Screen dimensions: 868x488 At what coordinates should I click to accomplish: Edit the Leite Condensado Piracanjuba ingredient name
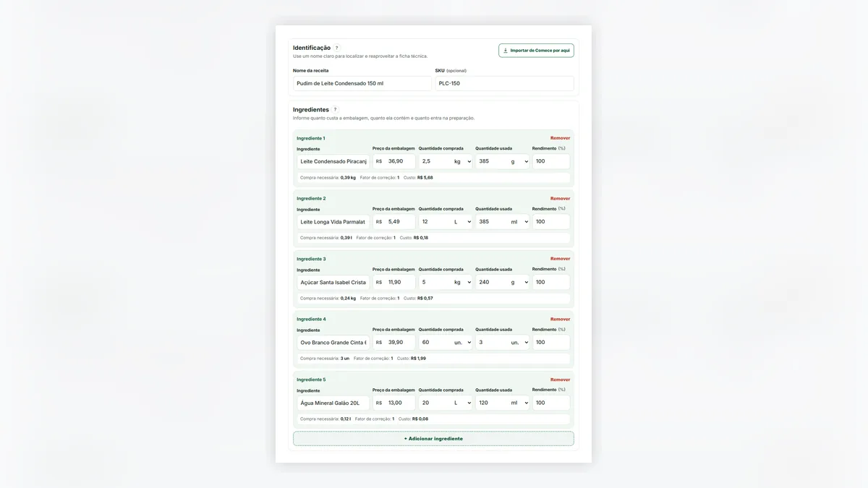[333, 161]
